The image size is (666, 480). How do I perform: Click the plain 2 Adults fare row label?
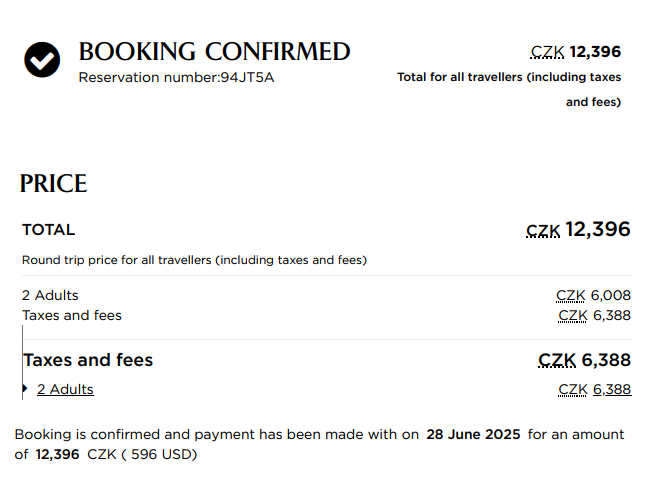pyautogui.click(x=50, y=295)
